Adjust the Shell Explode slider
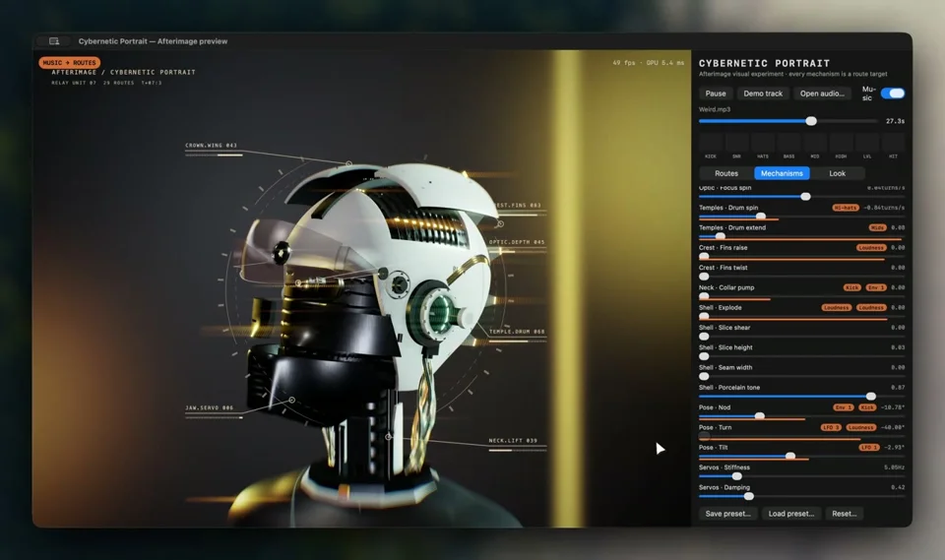This screenshot has height=560, width=945. point(801,316)
